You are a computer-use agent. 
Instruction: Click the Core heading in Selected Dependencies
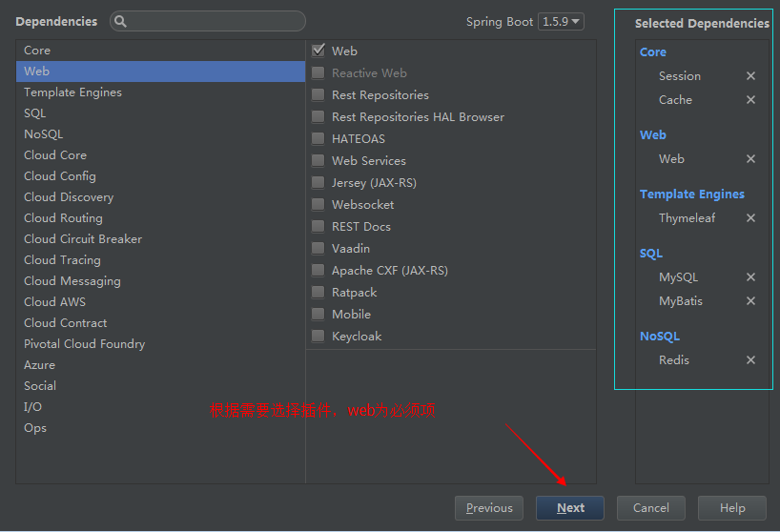coord(652,51)
